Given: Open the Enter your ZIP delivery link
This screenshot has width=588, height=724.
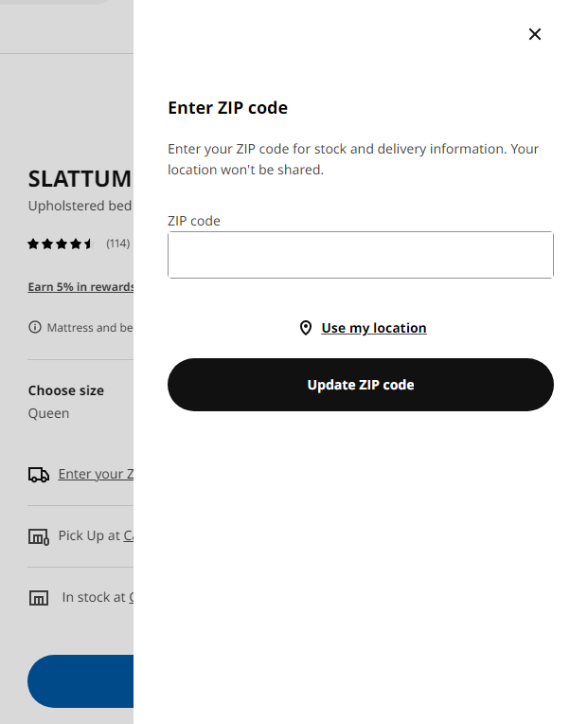Looking at the screenshot, I should (x=96, y=474).
